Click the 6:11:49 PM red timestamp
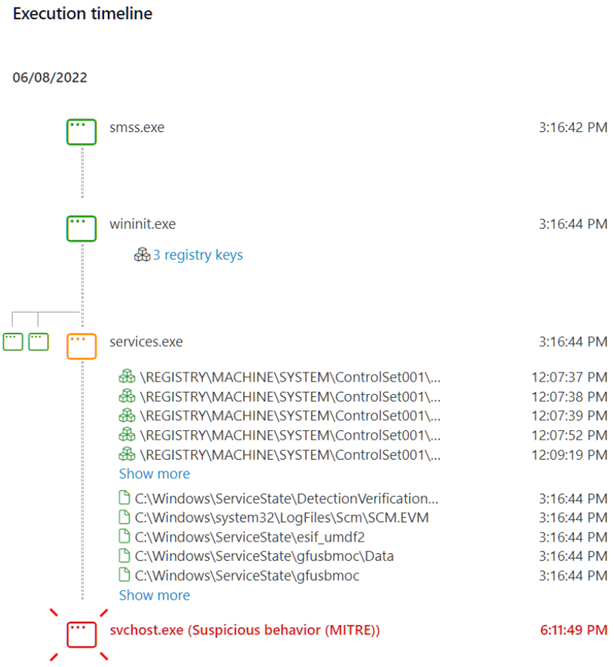614x667 pixels. (x=574, y=630)
